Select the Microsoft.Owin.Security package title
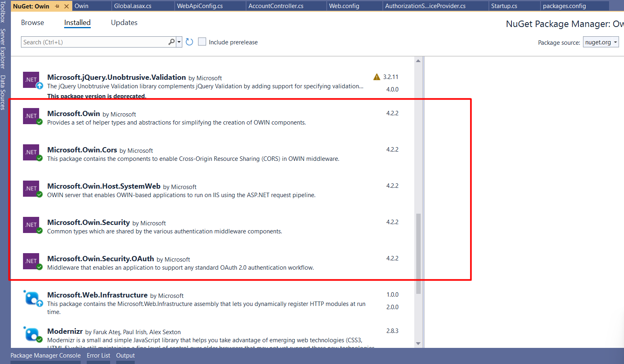The image size is (624, 364). [88, 223]
